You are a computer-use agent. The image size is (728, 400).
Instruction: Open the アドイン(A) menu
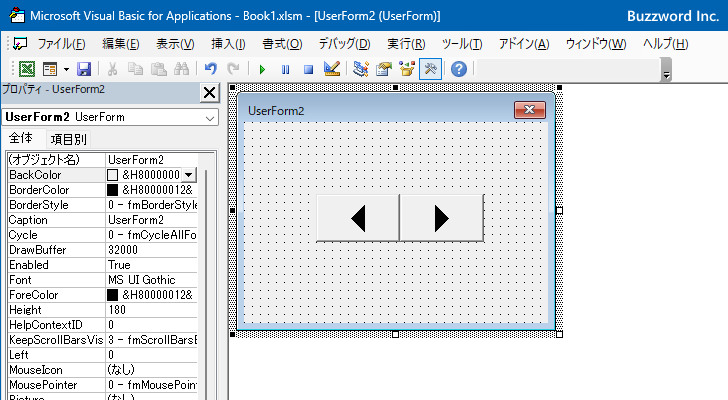pyautogui.click(x=524, y=44)
